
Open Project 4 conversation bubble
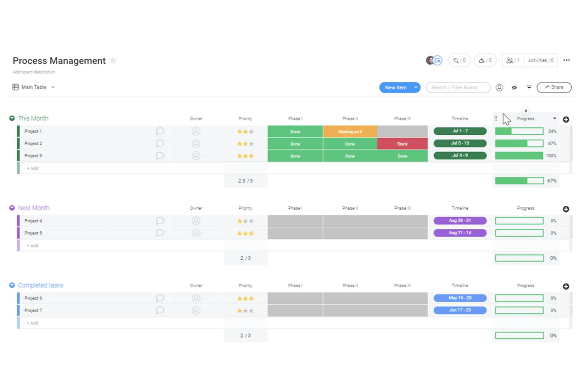160,221
